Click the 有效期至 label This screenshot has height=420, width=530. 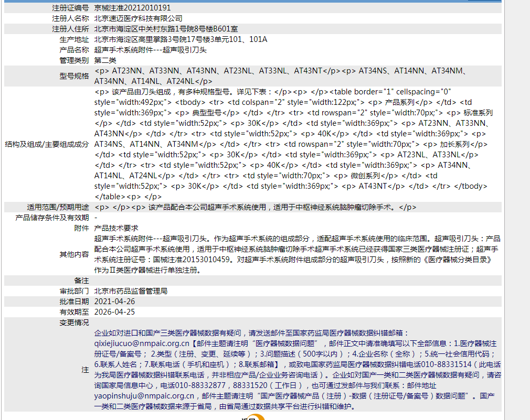point(74,312)
